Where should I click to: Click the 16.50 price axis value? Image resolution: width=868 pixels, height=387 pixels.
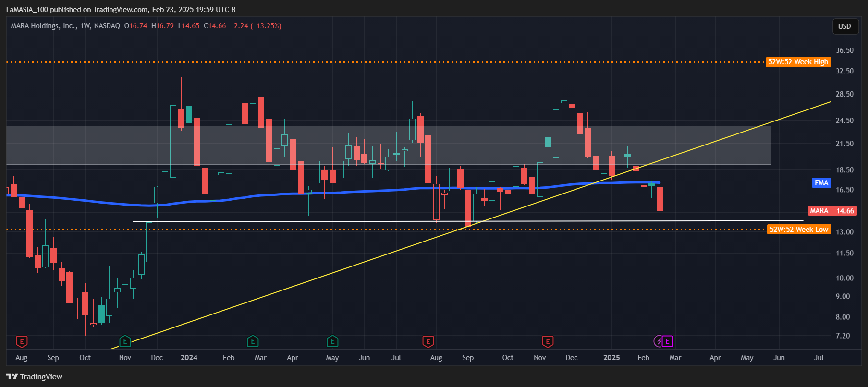tap(844, 190)
